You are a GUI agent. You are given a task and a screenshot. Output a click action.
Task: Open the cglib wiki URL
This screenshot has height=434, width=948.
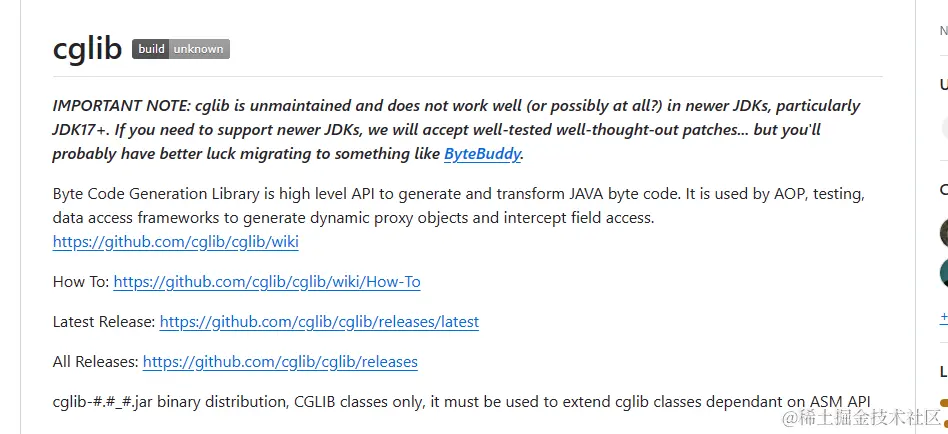pyautogui.click(x=175, y=242)
